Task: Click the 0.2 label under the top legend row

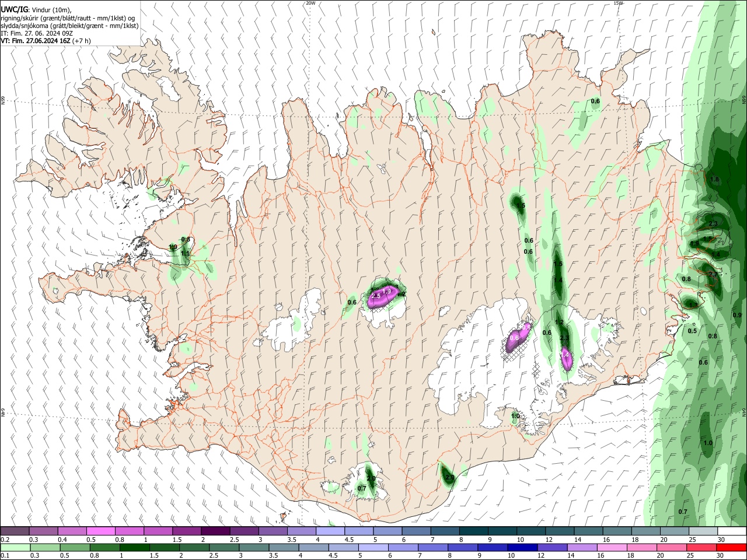Action: point(5,540)
